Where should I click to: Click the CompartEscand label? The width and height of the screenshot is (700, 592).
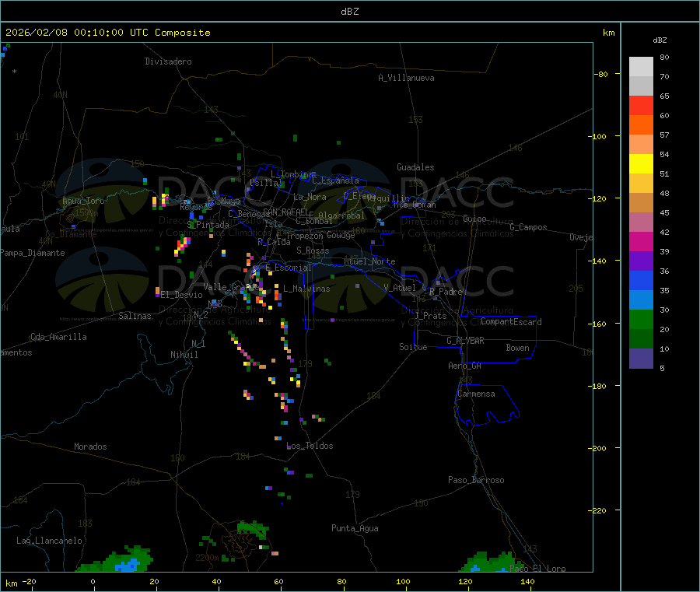[x=512, y=322]
